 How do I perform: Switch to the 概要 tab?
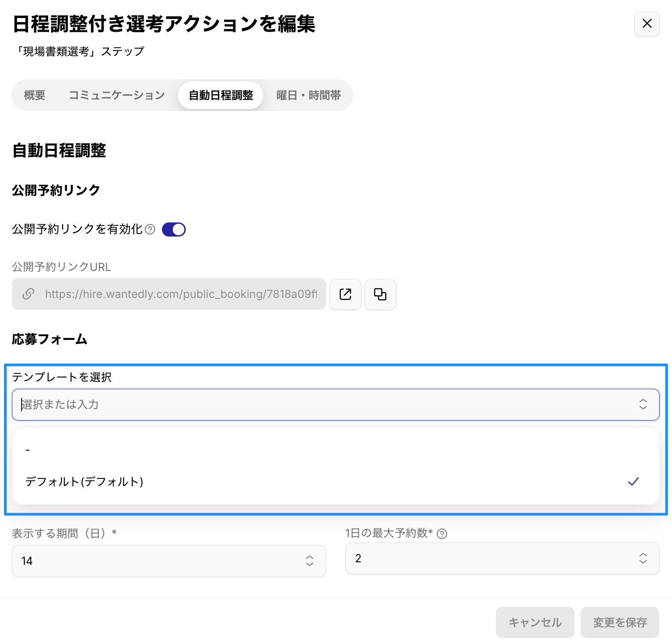tap(35, 95)
